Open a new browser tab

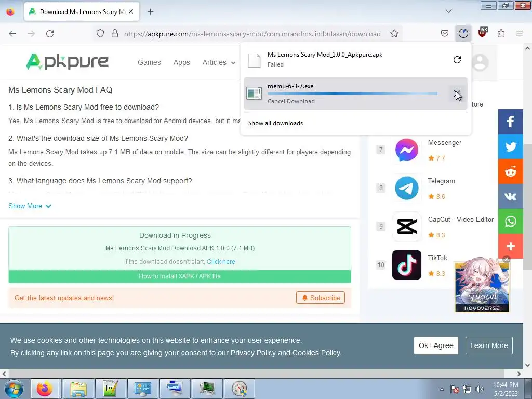pos(150,12)
